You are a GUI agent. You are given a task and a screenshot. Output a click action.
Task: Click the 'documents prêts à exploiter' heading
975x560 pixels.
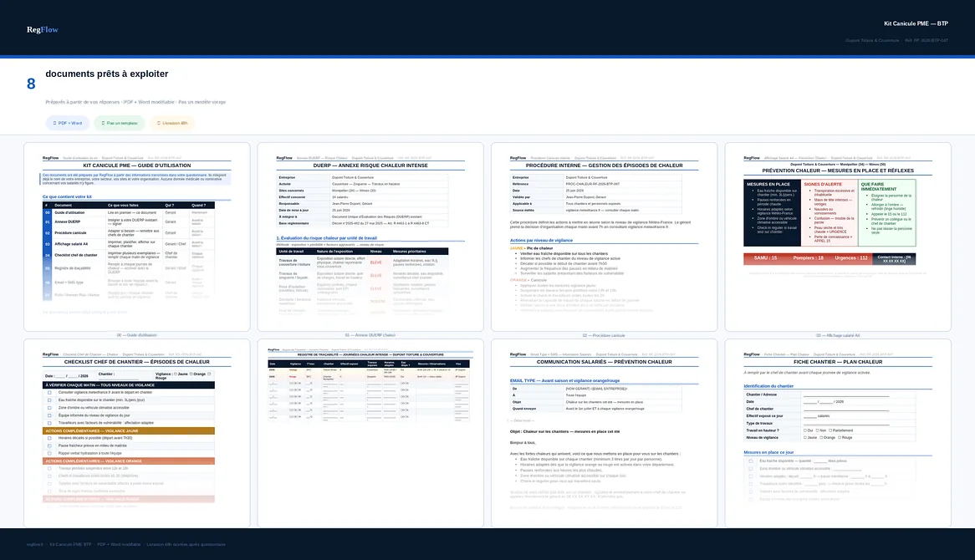click(x=107, y=74)
